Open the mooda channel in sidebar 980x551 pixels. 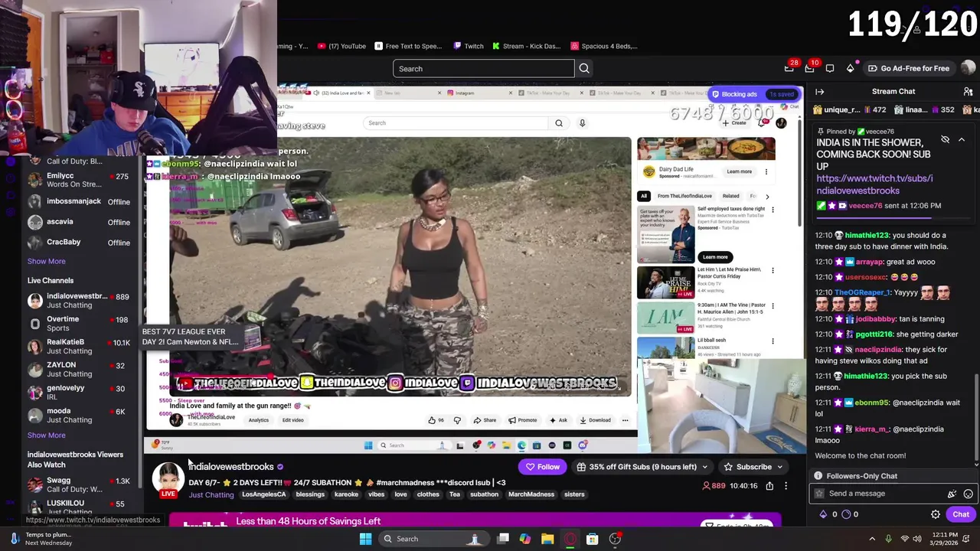[79, 416]
